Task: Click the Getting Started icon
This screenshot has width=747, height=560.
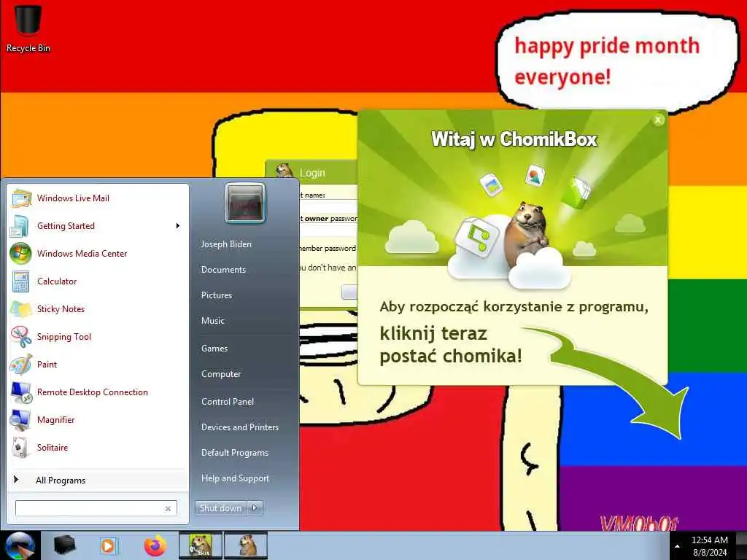Action: click(x=20, y=226)
